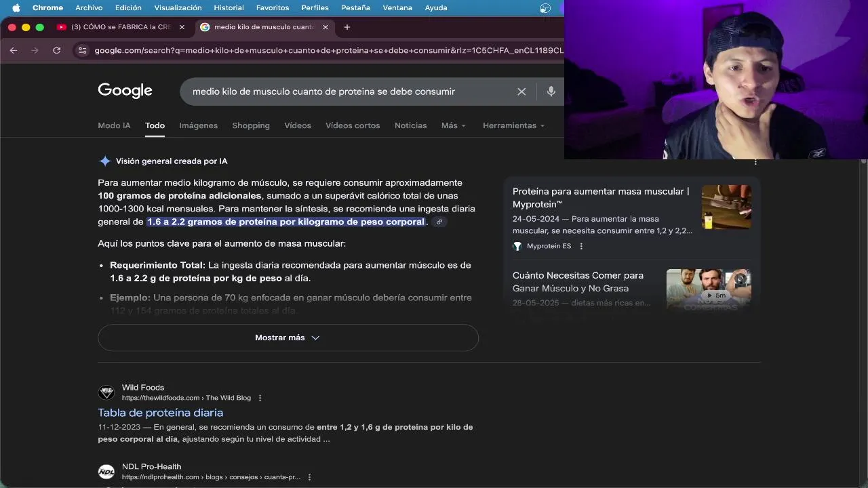This screenshot has height=488, width=868.
Task: Switch to Noticias results
Action: [411, 125]
